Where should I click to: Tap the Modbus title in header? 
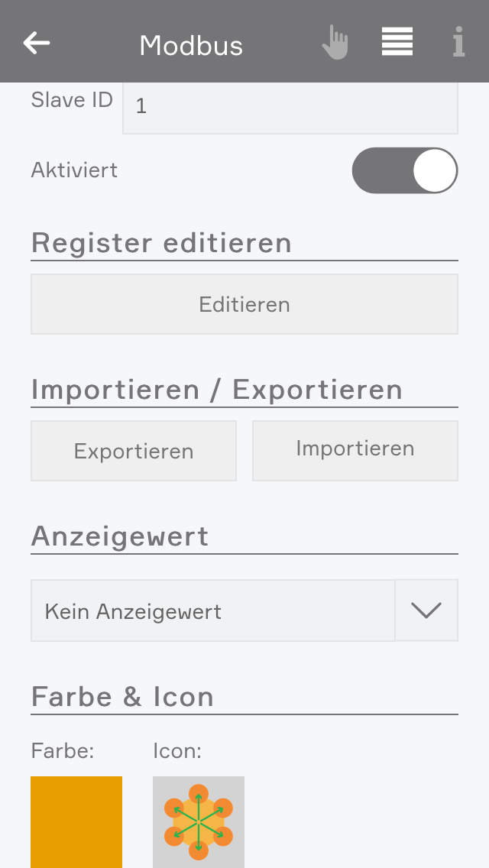point(191,46)
